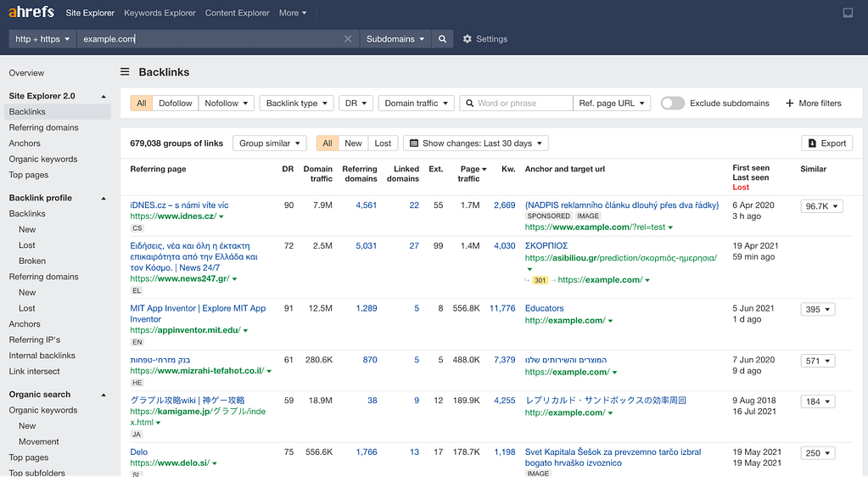868x477 pixels.
Task: Go to Site Explorer tab
Action: (x=90, y=13)
